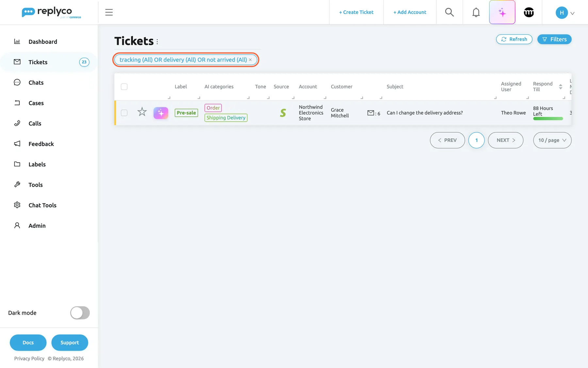
Task: Click the Admin person icon
Action: pyautogui.click(x=17, y=225)
